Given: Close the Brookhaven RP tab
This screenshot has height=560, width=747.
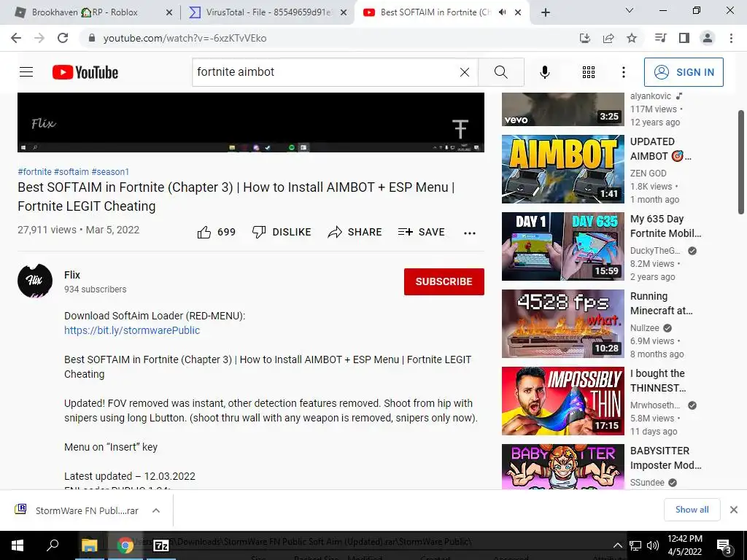Looking at the screenshot, I should coord(169,13).
